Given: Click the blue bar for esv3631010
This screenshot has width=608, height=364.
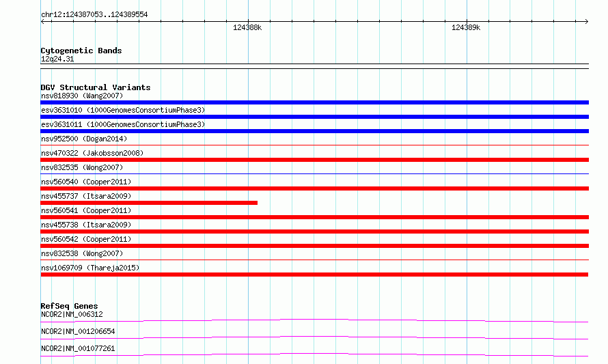Looking at the screenshot, I should [x=314, y=117].
